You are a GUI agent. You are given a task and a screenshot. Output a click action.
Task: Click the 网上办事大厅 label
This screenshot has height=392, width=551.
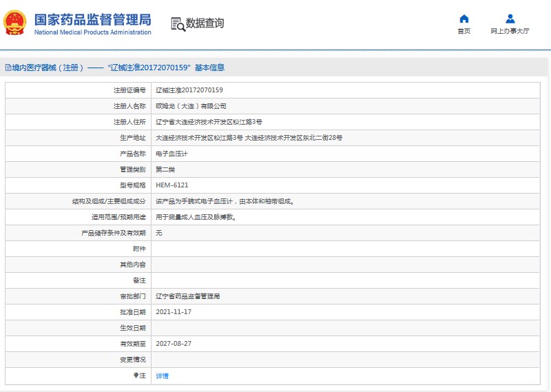pos(510,31)
